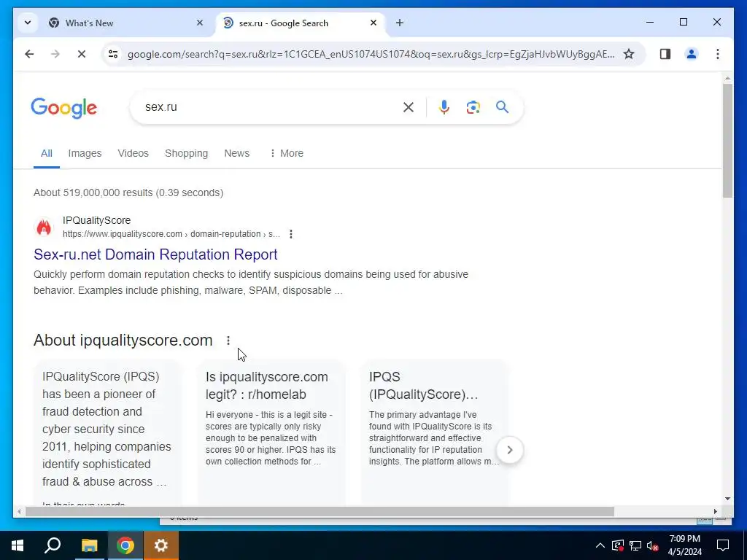
Task: Open the tab search dropdown arrow
Action: 28,23
